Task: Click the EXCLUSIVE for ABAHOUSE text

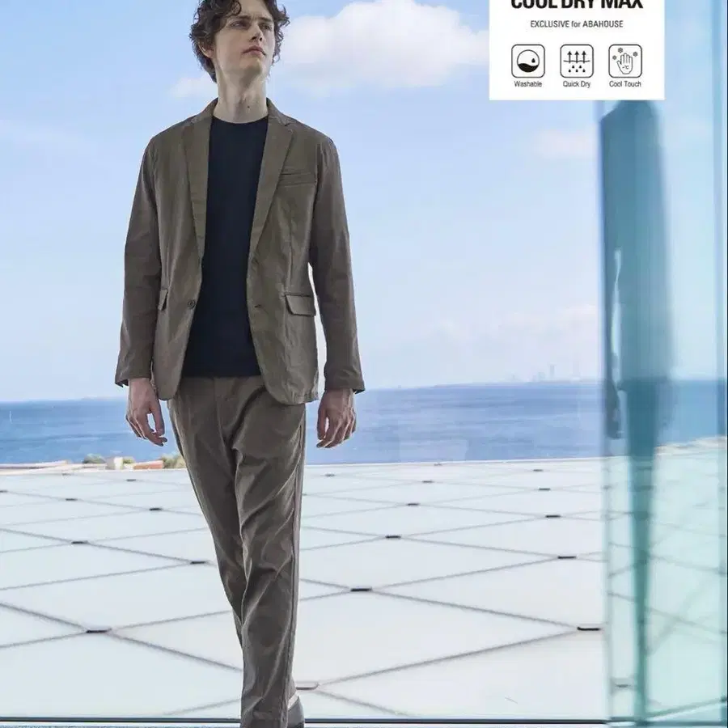Action: (x=576, y=24)
